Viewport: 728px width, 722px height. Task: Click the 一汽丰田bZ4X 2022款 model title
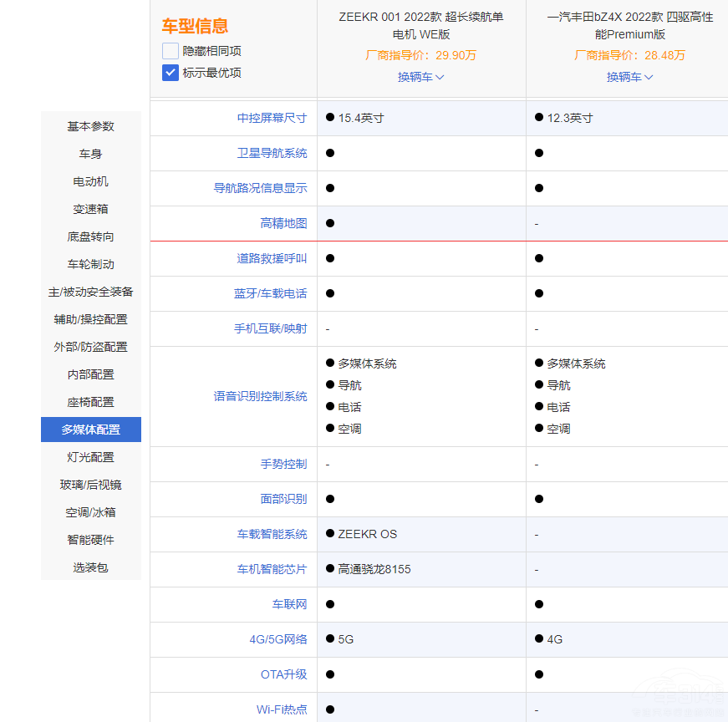click(629, 25)
